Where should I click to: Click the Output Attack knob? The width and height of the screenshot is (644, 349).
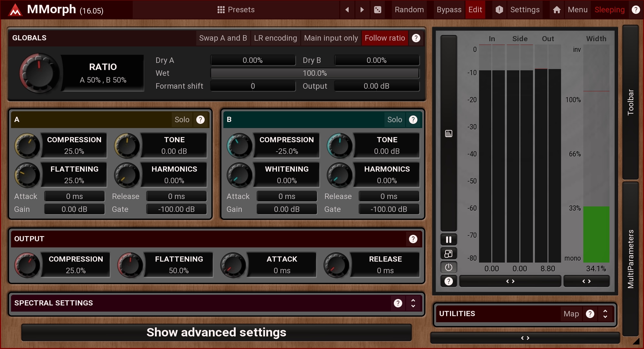pos(233,265)
